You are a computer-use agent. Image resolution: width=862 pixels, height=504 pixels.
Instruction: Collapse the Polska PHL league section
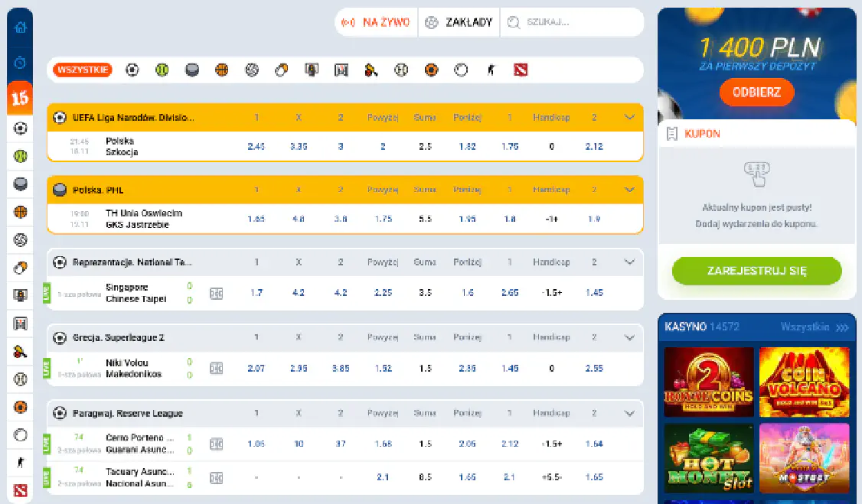(x=629, y=189)
